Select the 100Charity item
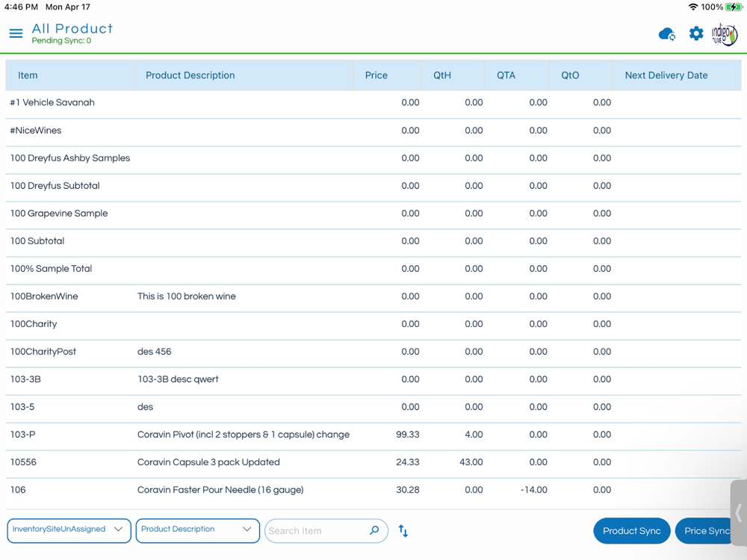 pyautogui.click(x=34, y=324)
